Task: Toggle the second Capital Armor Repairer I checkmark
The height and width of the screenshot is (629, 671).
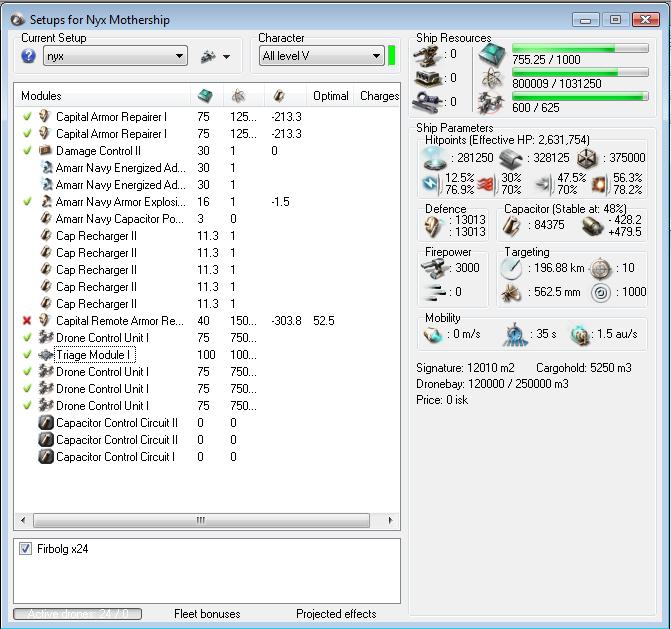Action: pos(27,134)
